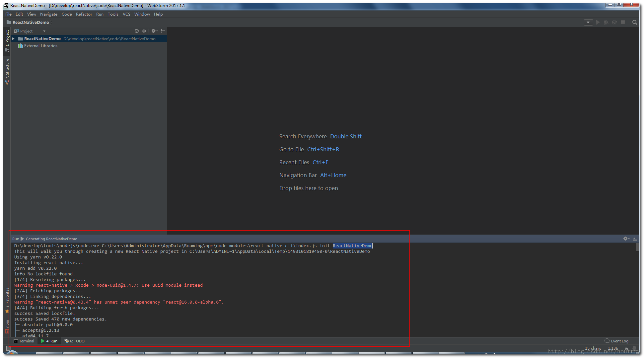
Task: Open Search Everywhere magnifier icon
Action: [635, 22]
